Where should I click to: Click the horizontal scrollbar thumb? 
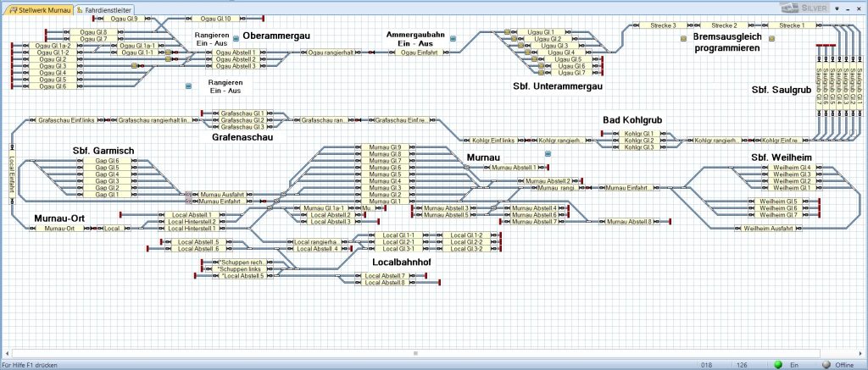tap(416, 353)
